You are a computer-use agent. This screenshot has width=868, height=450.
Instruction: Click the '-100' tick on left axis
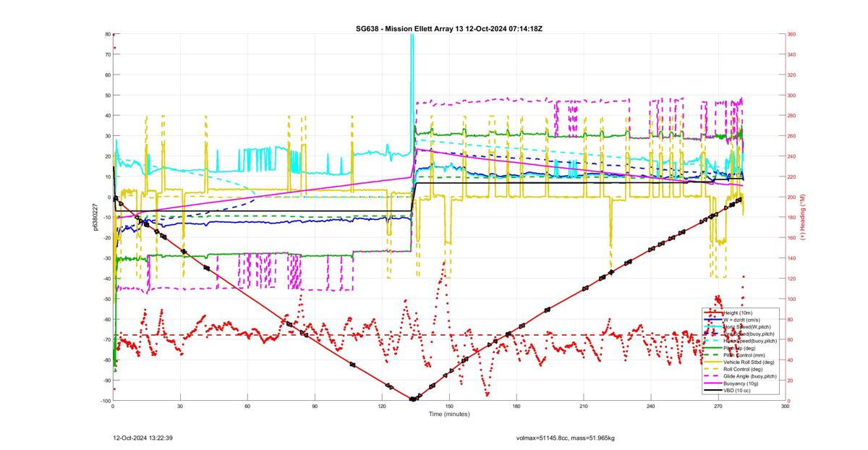click(x=105, y=401)
